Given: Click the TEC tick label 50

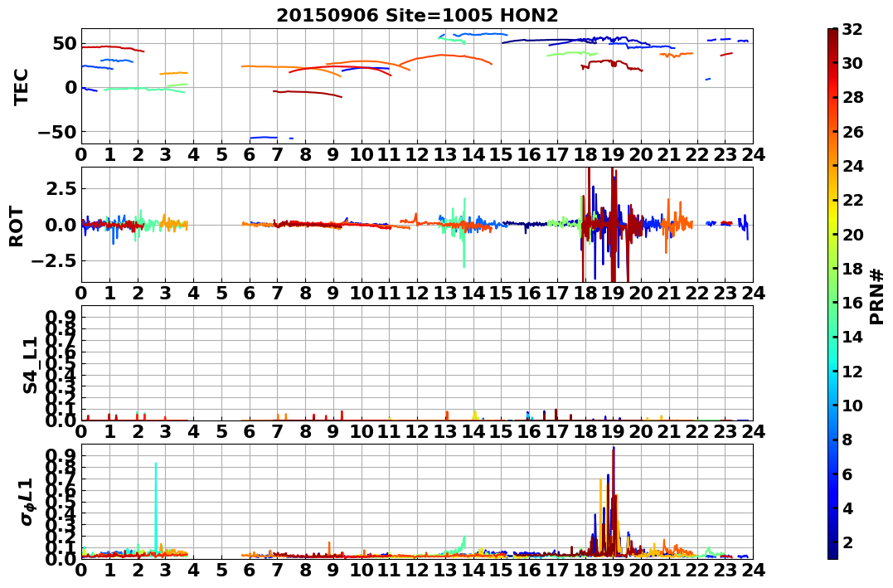Looking at the screenshot, I should click(x=65, y=43).
